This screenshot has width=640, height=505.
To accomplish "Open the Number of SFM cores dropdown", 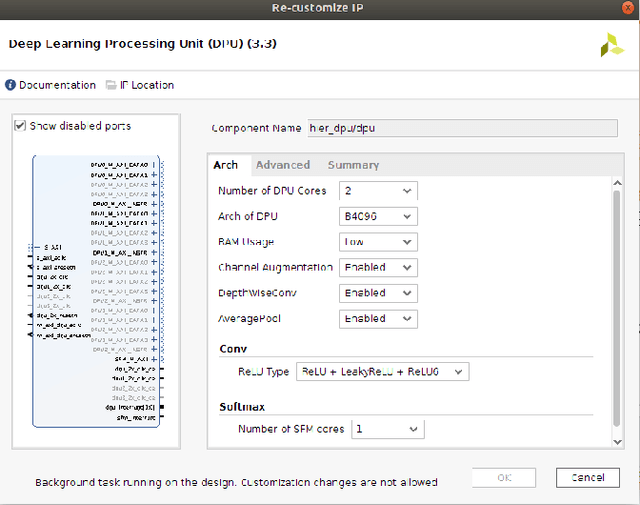I will tap(387, 429).
